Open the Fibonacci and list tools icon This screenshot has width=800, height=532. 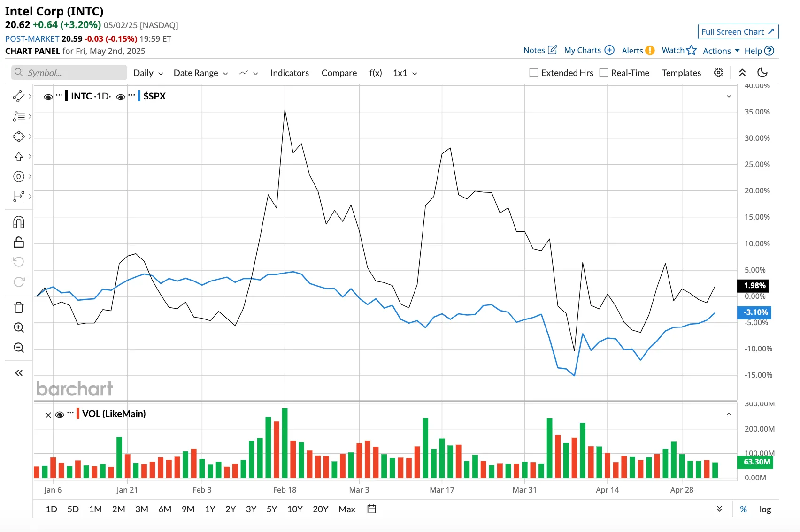[x=18, y=116]
